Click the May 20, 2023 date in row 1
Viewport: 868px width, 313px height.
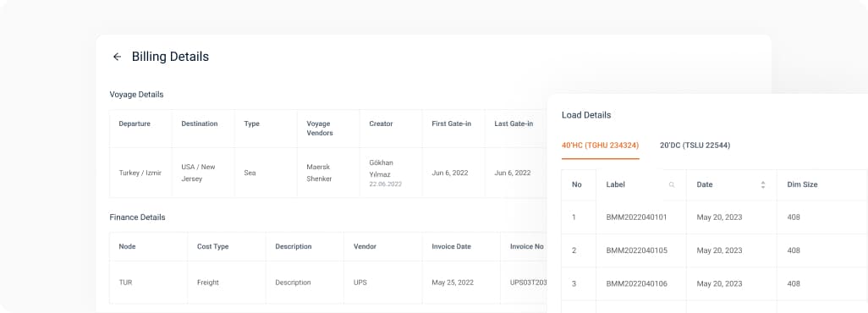tap(719, 217)
